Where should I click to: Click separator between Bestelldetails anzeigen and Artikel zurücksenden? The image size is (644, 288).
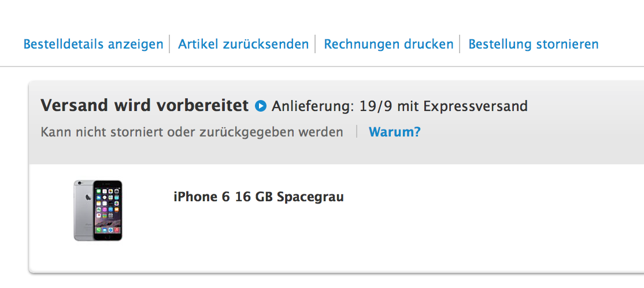(170, 44)
